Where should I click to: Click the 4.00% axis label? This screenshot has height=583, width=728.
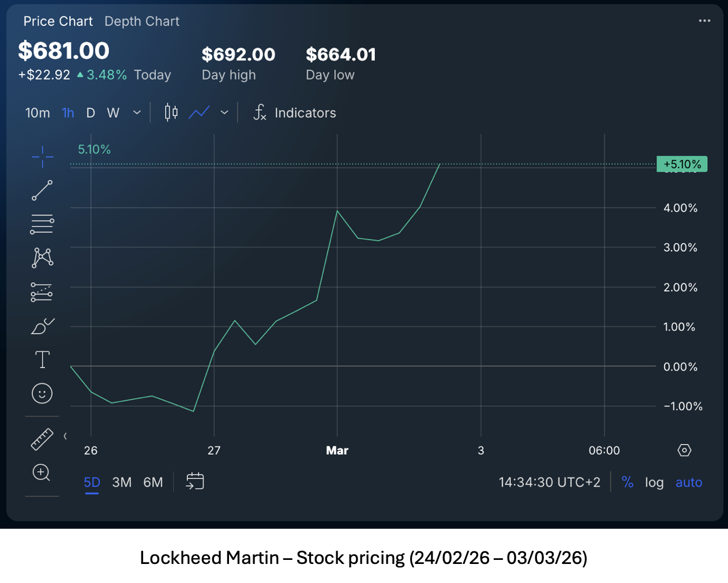[680, 208]
